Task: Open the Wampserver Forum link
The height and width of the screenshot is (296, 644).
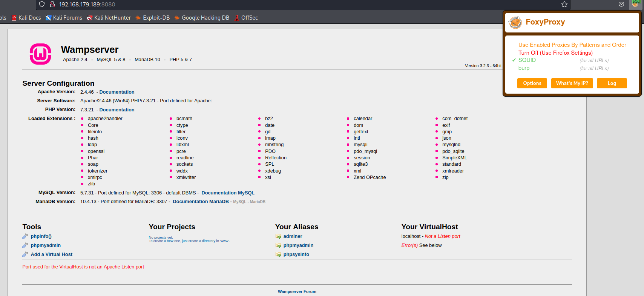Action: [x=297, y=291]
